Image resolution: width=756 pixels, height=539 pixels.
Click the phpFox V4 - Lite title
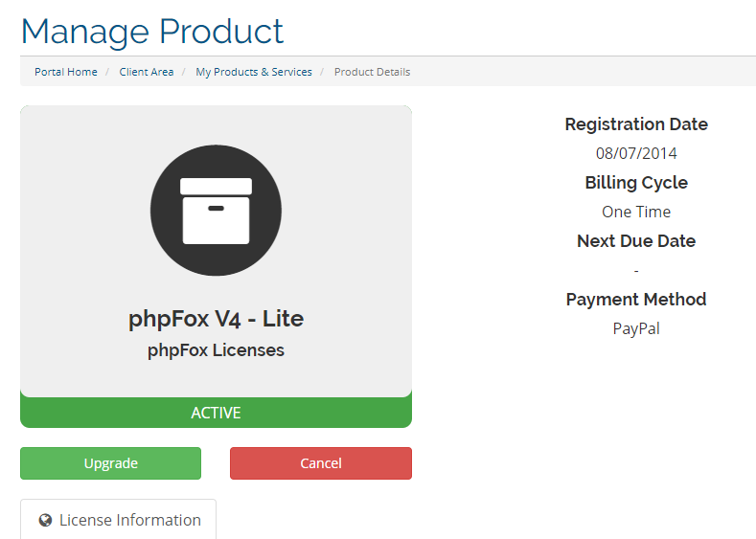(x=216, y=319)
